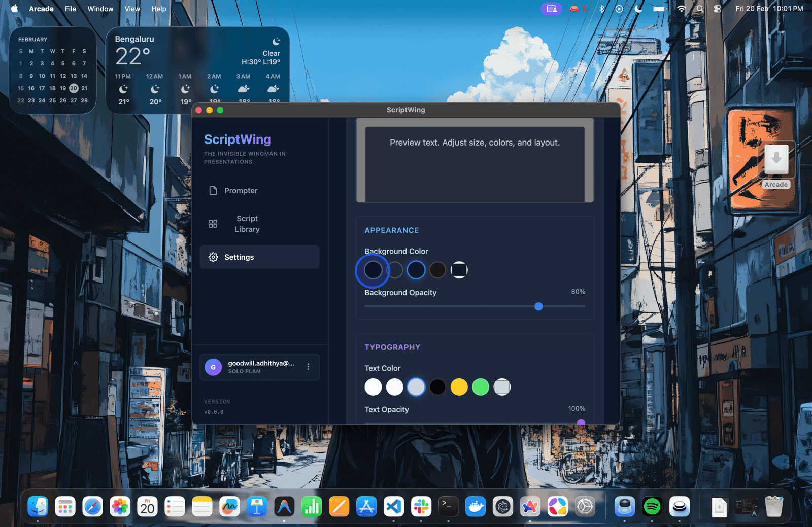The height and width of the screenshot is (527, 812).
Task: Select the yellow text color swatch
Action: [x=459, y=387]
